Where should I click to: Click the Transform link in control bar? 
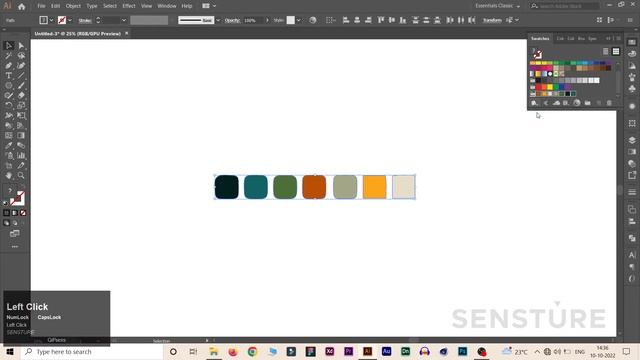coord(492,20)
